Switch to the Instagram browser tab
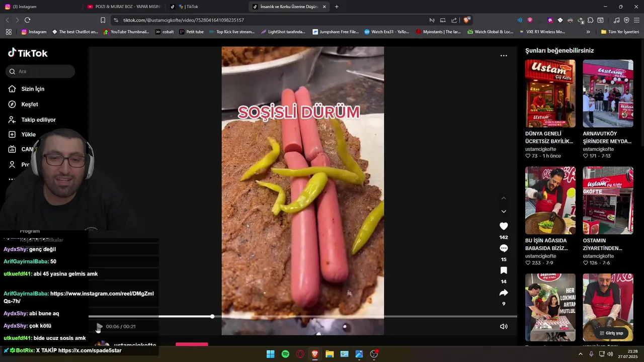 coord(40,7)
